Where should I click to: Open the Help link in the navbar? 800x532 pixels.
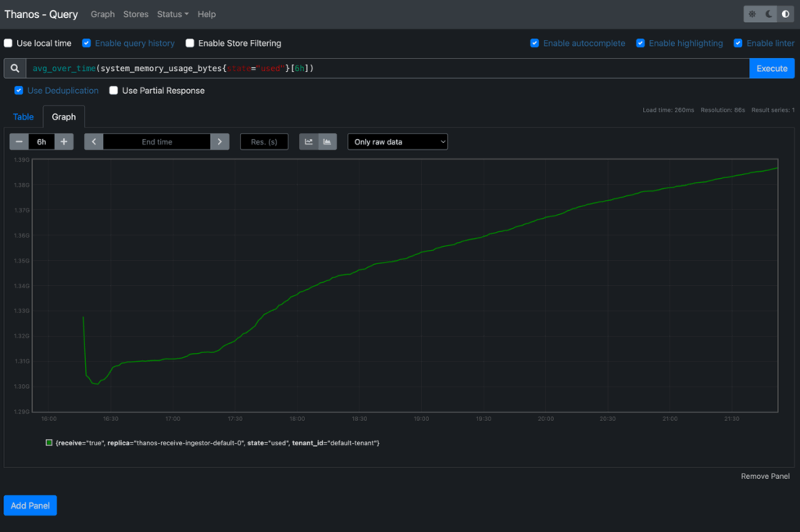pyautogui.click(x=206, y=14)
